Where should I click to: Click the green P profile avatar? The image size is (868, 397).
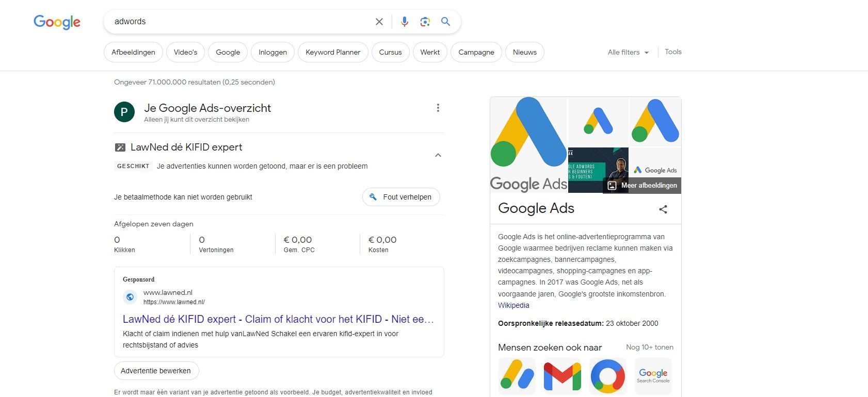pos(124,112)
